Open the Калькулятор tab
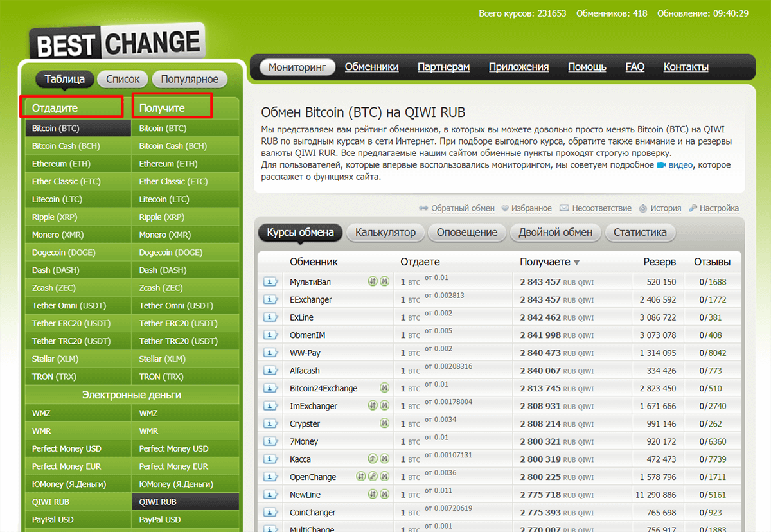Screen dimensions: 771x532 (385, 233)
